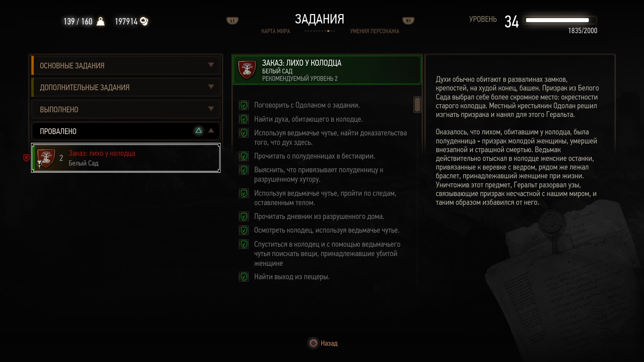Switch to Карта мира tab
This screenshot has width=644, height=362.
pyautogui.click(x=275, y=31)
